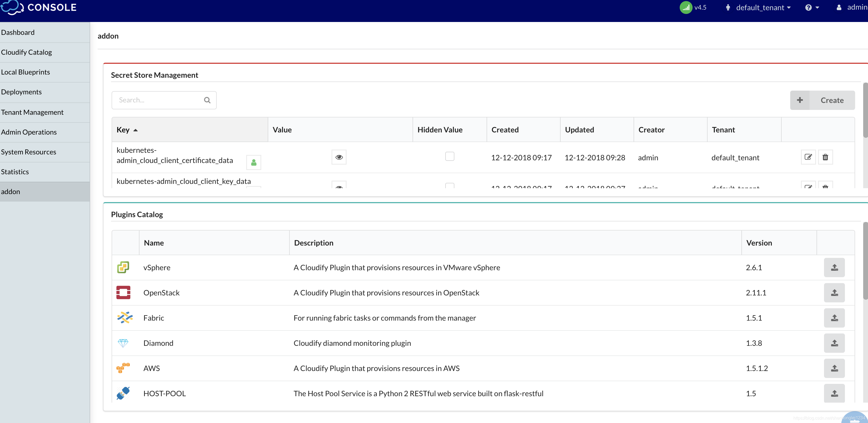Click the Tenant column header
The width and height of the screenshot is (868, 423).
click(744, 130)
